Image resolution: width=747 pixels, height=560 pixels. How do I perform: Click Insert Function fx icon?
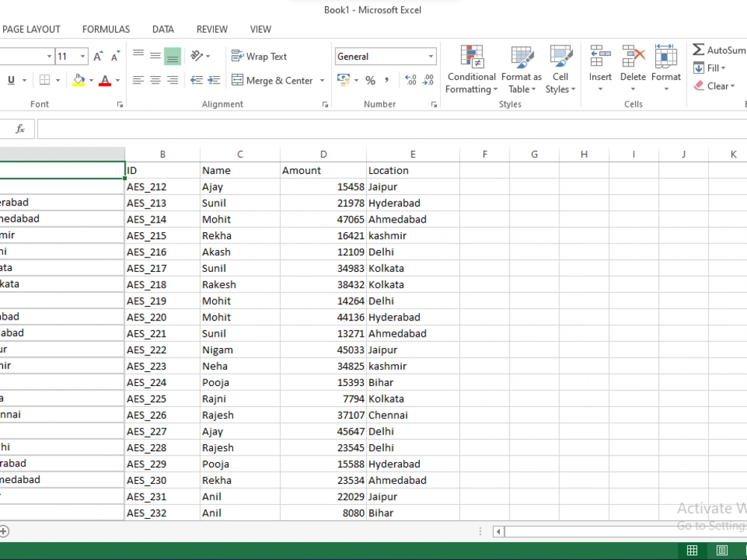[20, 129]
